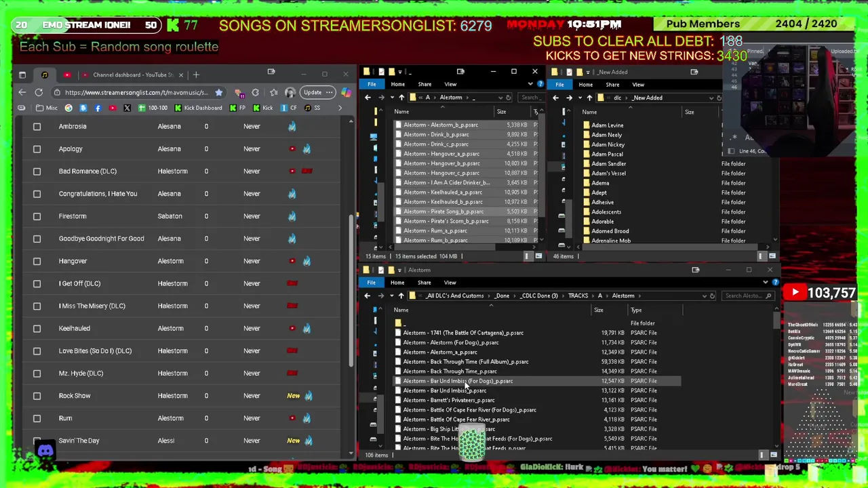Open quick access toolbar dropdown in bottom Explorer

point(401,270)
